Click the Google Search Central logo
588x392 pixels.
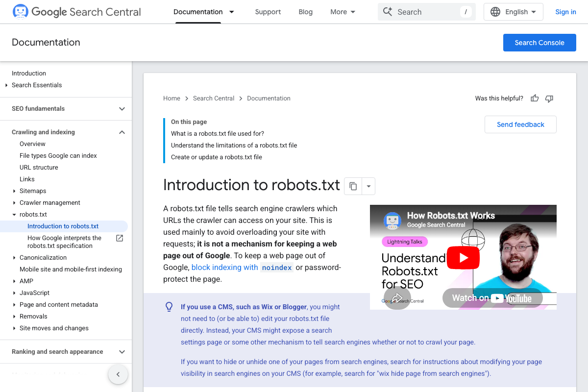pyautogui.click(x=76, y=12)
